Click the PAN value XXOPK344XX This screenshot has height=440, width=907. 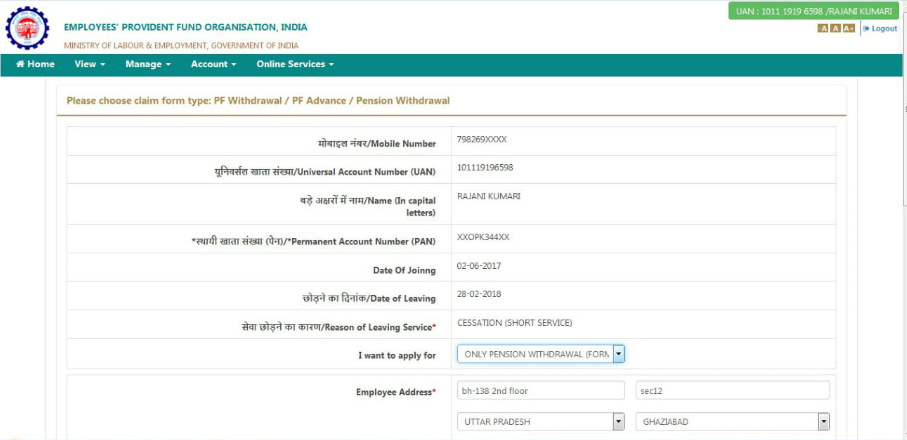coord(483,237)
